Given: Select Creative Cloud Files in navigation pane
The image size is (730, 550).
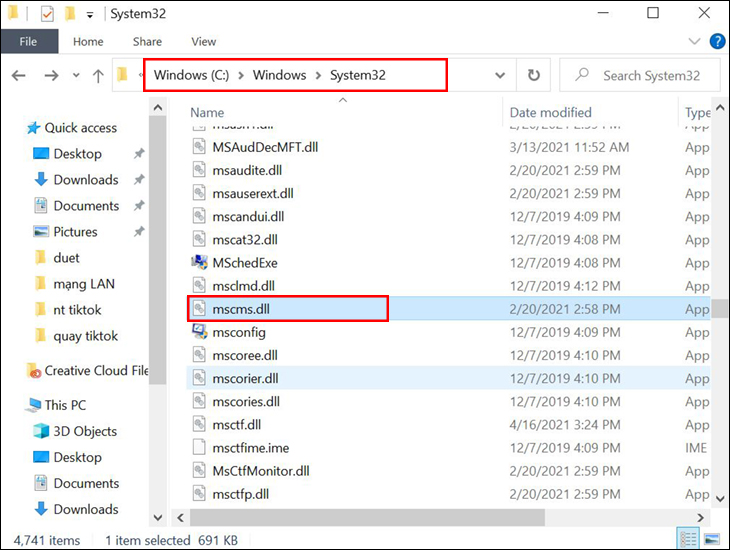Looking at the screenshot, I should click(x=88, y=371).
